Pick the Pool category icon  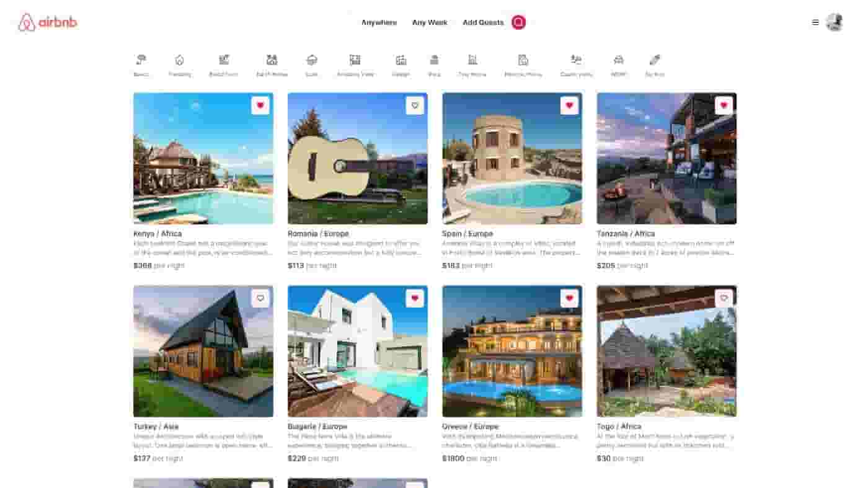(x=434, y=60)
